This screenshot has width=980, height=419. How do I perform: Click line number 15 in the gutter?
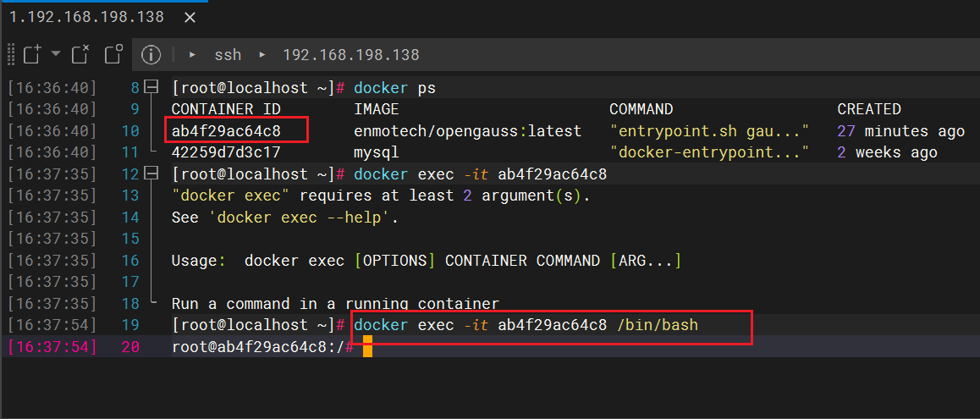(x=130, y=239)
